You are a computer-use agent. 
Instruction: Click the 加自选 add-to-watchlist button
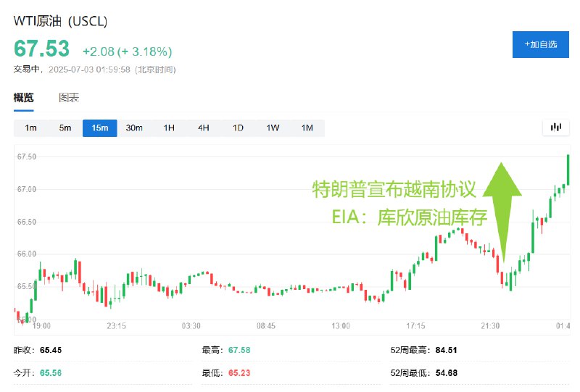click(x=540, y=44)
